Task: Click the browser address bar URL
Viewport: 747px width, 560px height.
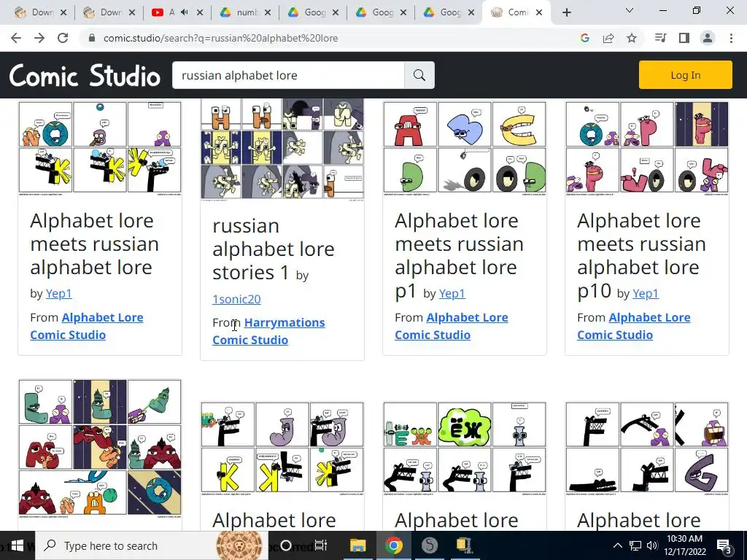Action: (x=220, y=38)
